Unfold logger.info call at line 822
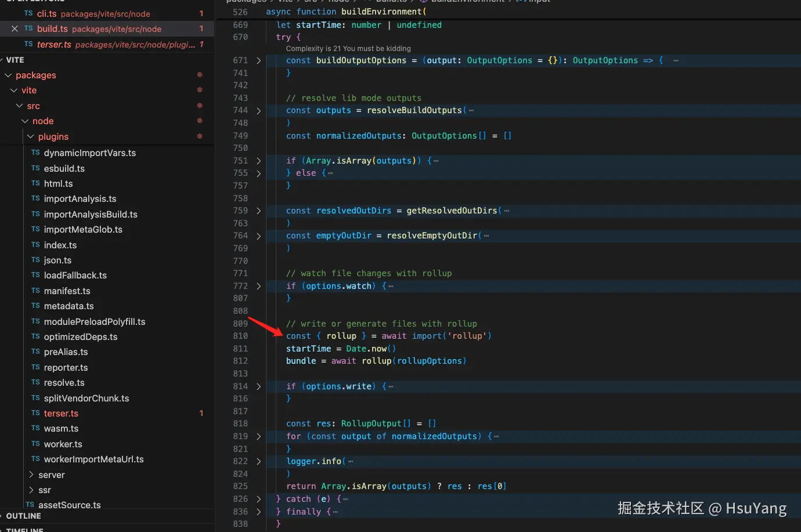 [258, 461]
